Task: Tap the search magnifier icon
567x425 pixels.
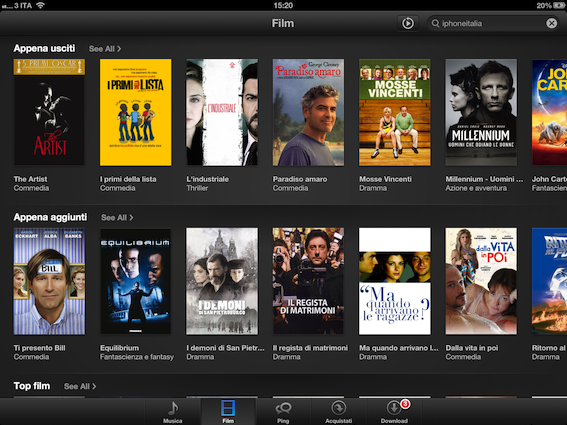Action: tap(435, 24)
